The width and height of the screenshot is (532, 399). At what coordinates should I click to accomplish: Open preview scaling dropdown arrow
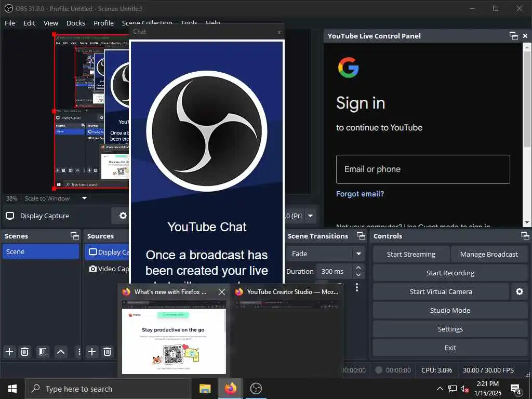pos(85,198)
